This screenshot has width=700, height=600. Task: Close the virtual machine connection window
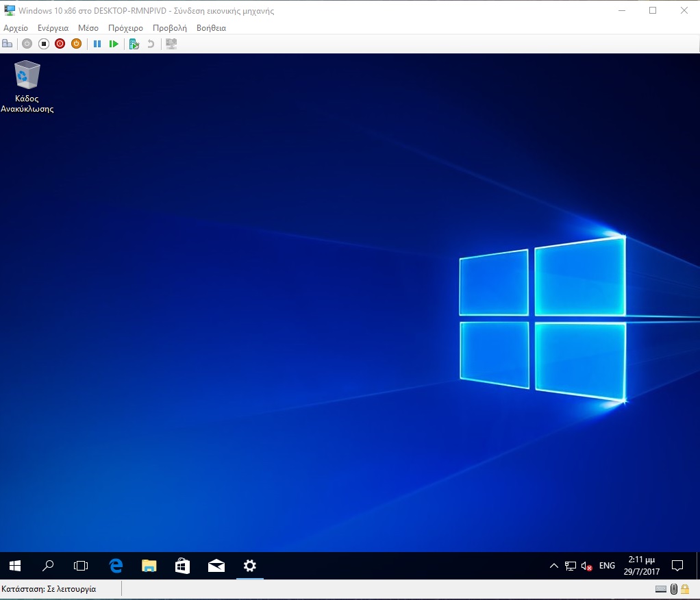684,10
